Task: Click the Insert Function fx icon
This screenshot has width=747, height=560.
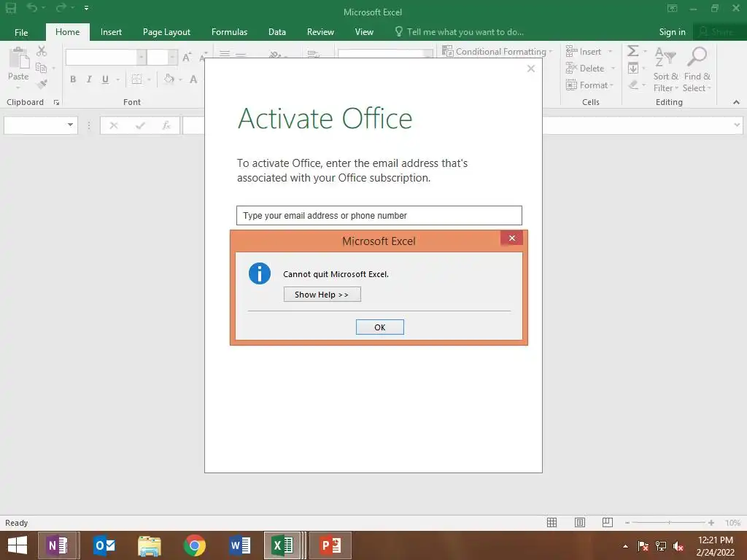Action: click(x=166, y=125)
